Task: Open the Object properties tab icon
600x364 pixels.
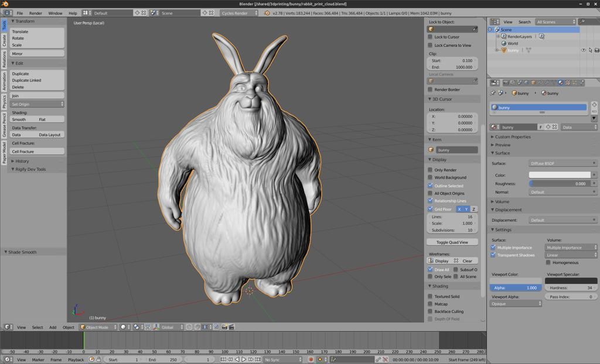Action: pos(533,82)
